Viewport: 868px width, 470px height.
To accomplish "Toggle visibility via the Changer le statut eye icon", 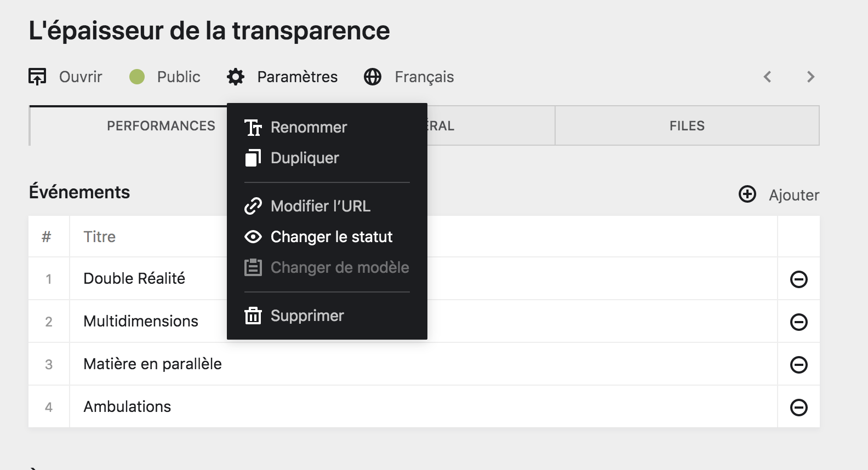I will pyautogui.click(x=253, y=237).
